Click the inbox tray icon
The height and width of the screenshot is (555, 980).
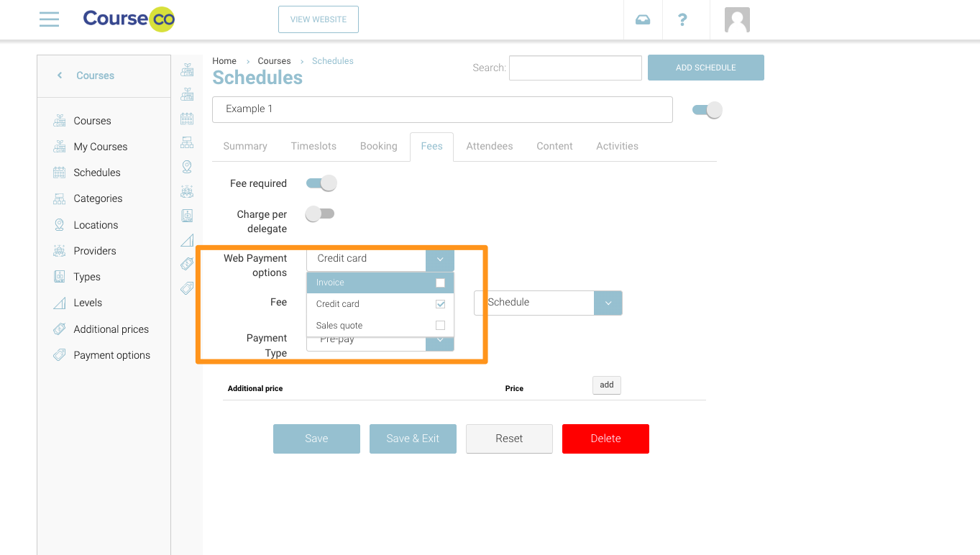tap(643, 19)
